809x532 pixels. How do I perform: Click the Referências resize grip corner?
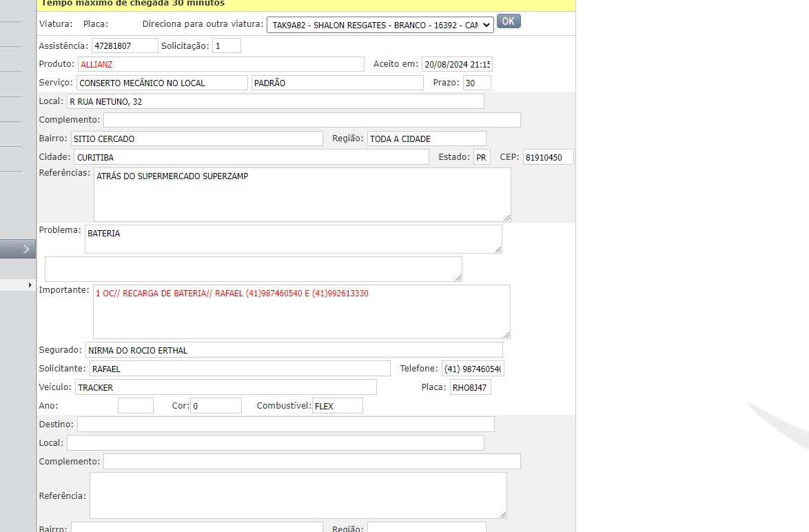click(507, 218)
